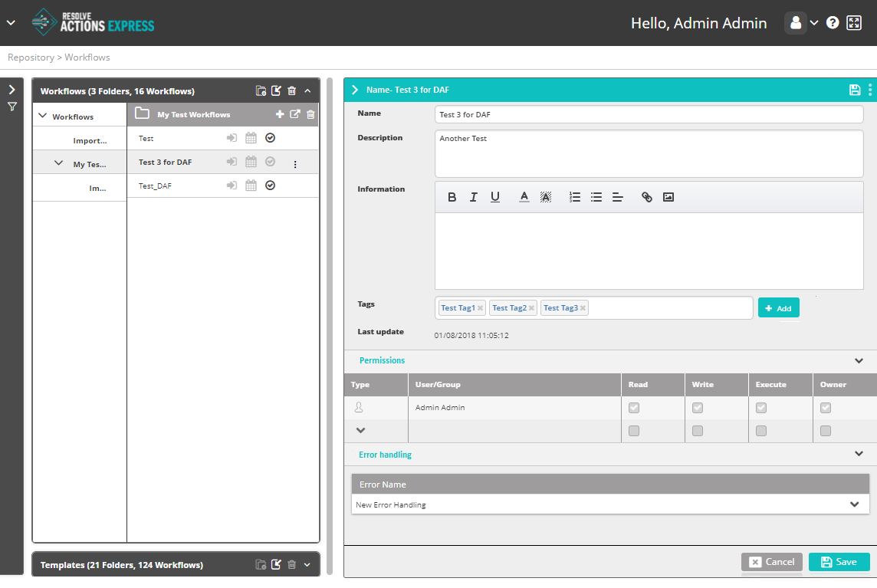This screenshot has height=588, width=877.
Task: Expand the left sidebar arrow
Action: [11, 90]
